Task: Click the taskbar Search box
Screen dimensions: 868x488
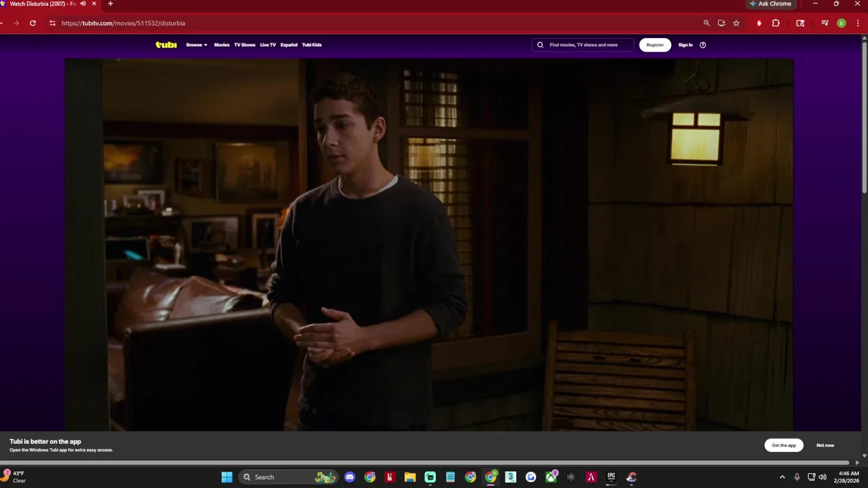Action: (x=290, y=477)
